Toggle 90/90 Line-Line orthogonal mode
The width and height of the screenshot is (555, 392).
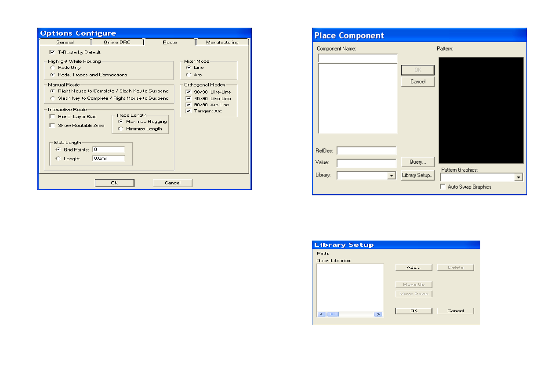189,92
